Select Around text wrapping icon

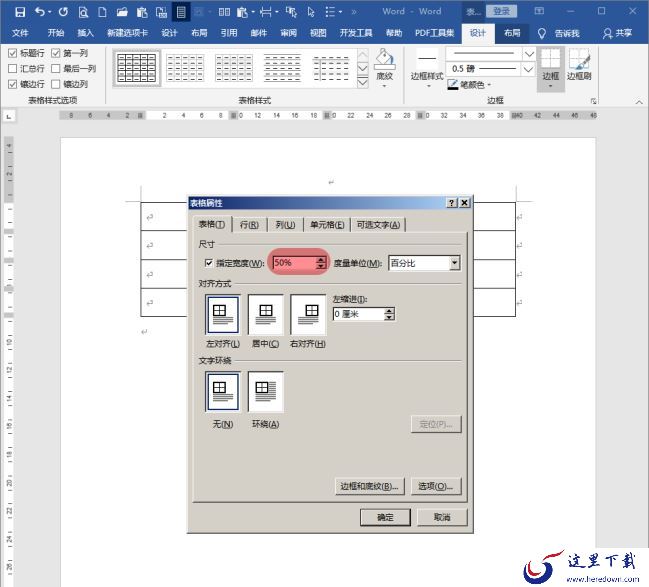click(x=265, y=392)
